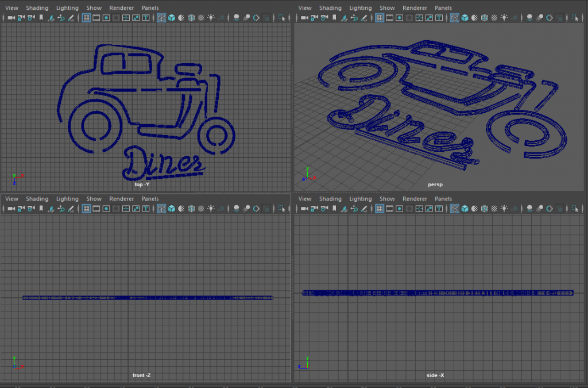This screenshot has height=388, width=588.
Task: Click Image Plane icon in top view
Action: pos(51,18)
